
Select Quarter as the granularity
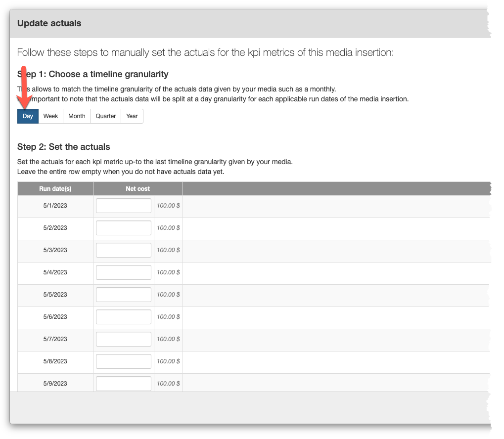[105, 116]
